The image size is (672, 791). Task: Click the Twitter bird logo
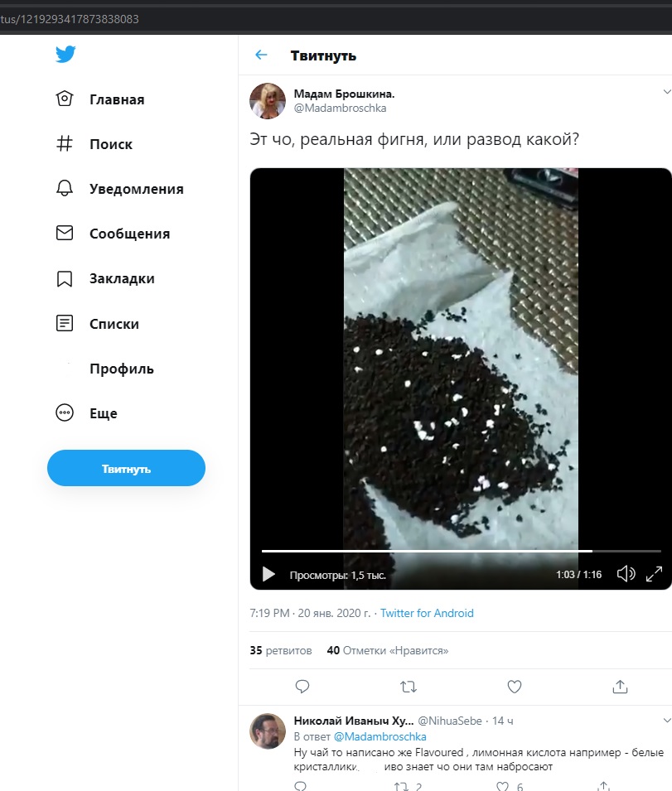point(65,55)
